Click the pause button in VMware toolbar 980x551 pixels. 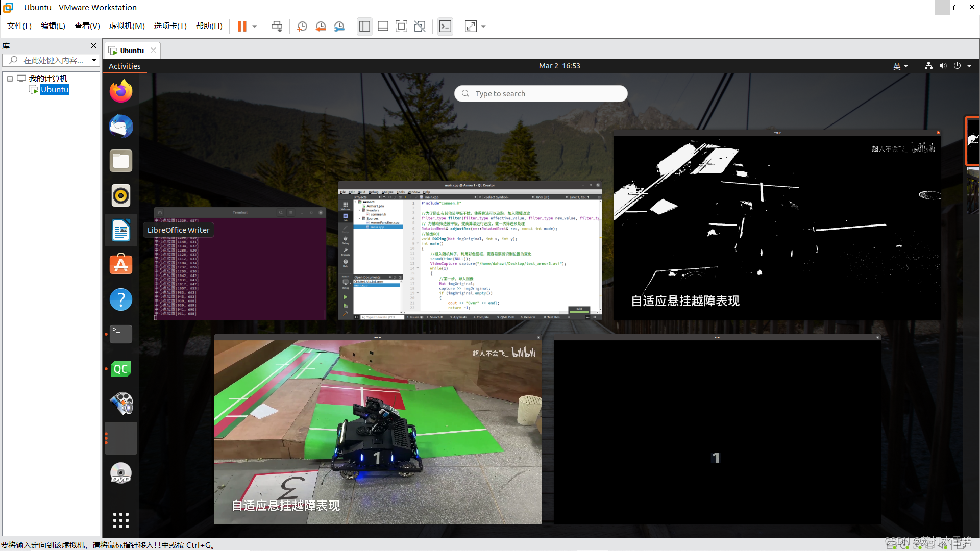pyautogui.click(x=241, y=26)
